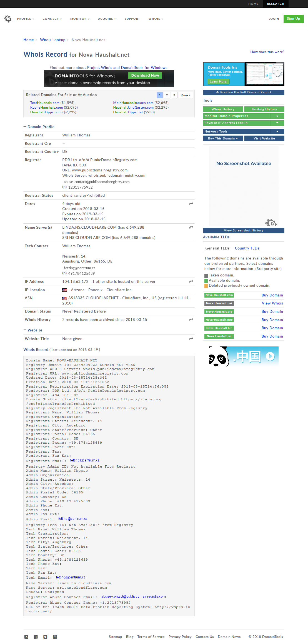308x644 pixels.
Task: Select the General TLDs tab
Action: [217, 248]
